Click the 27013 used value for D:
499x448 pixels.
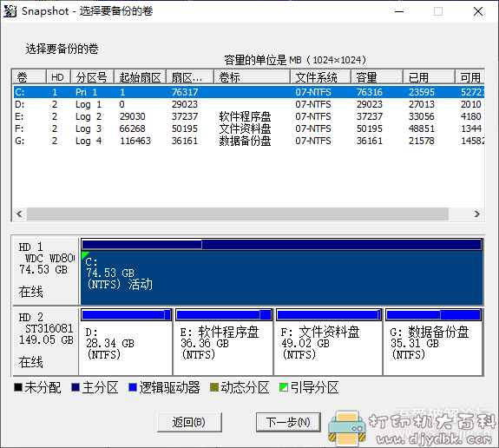tap(422, 104)
